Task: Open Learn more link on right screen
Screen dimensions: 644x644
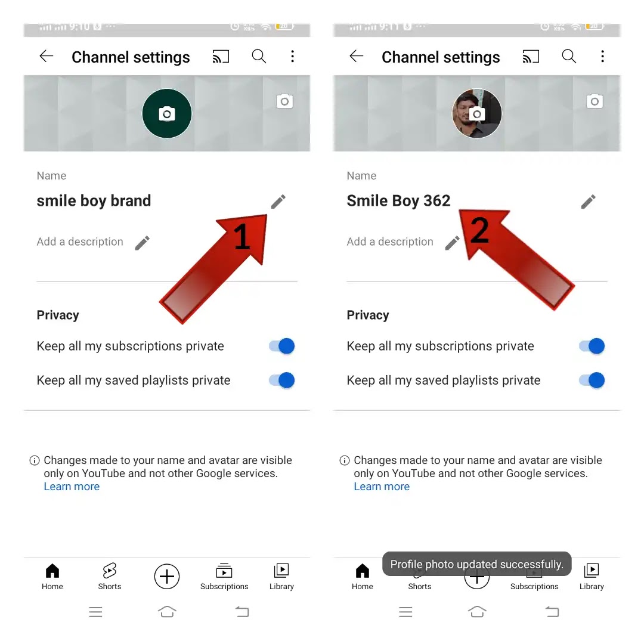Action: pyautogui.click(x=382, y=487)
